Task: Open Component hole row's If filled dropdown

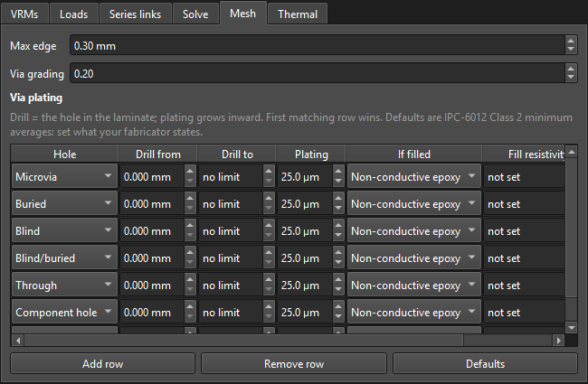Action: (x=414, y=312)
